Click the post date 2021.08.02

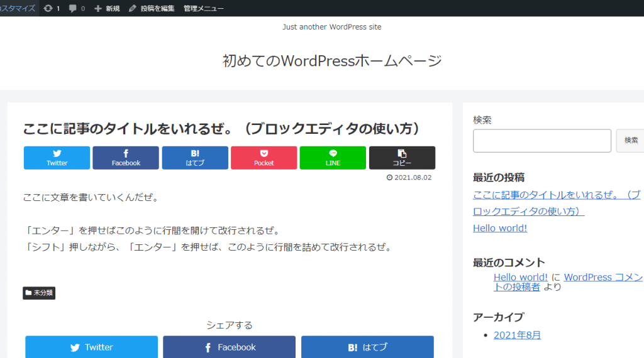409,178
